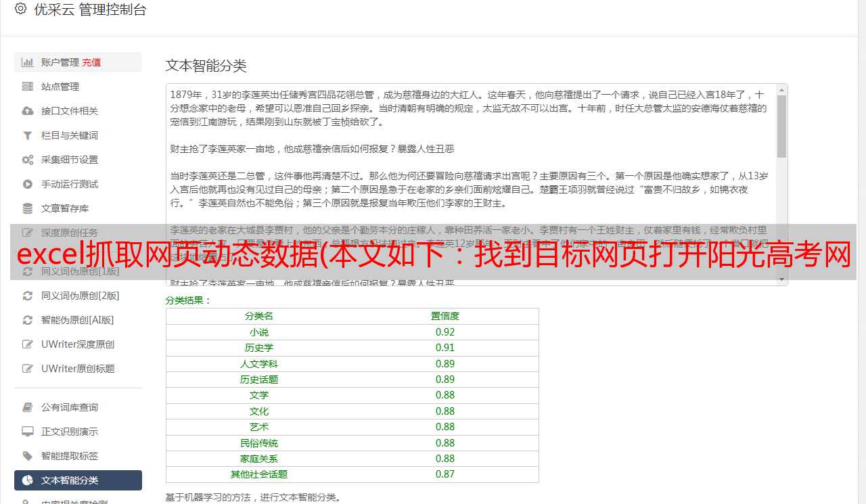Click the server icon for 站点管理

click(x=28, y=87)
